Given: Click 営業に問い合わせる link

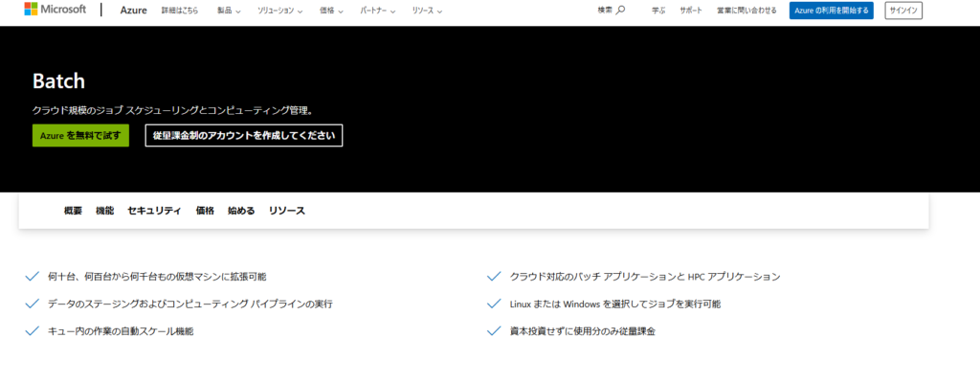Looking at the screenshot, I should coord(746,11).
